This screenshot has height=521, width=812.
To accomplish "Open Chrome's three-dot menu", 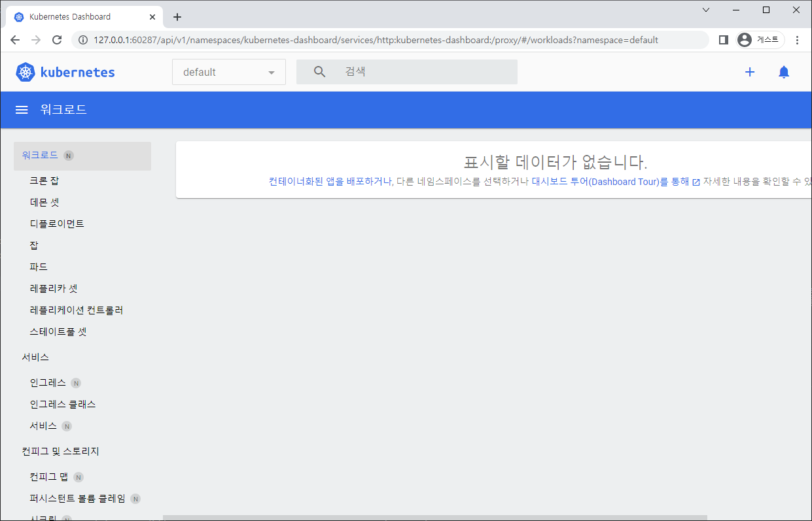I will (x=797, y=40).
